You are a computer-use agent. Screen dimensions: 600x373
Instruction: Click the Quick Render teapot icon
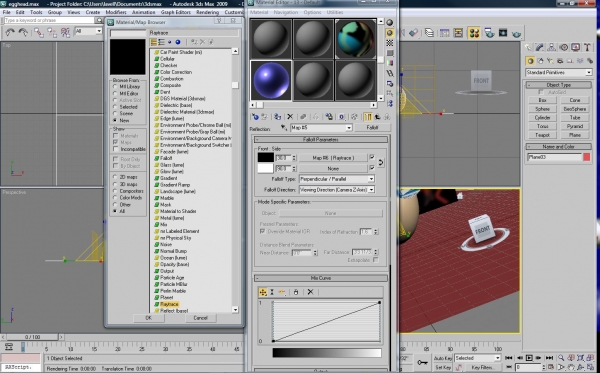point(517,33)
